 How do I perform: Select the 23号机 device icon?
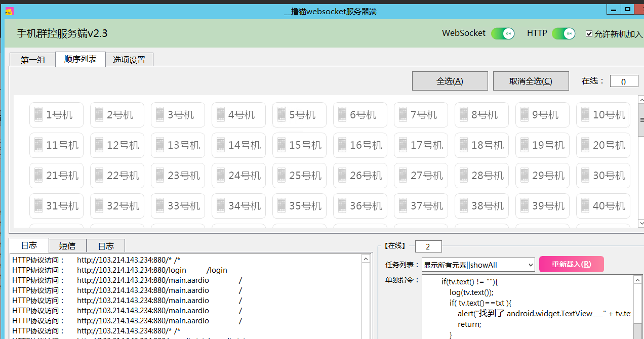[159, 176]
